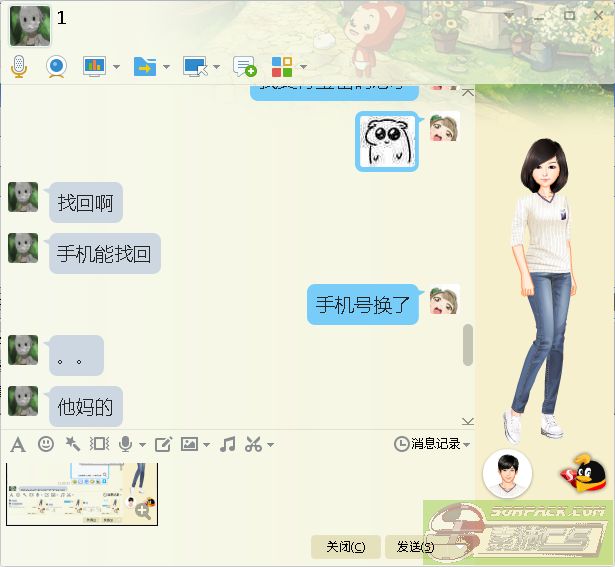
Task: Expand the screenshot scissors dropdown arrow
Action: [x=270, y=445]
